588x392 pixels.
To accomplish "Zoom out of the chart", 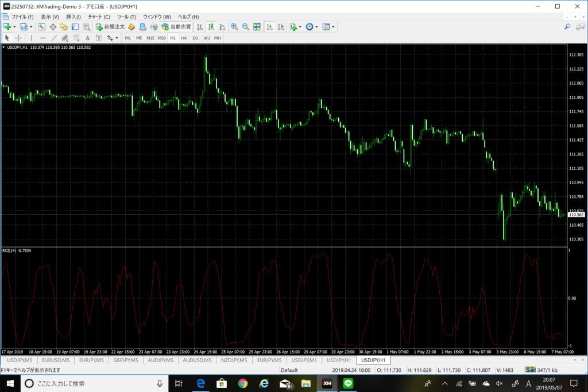I will [246, 26].
